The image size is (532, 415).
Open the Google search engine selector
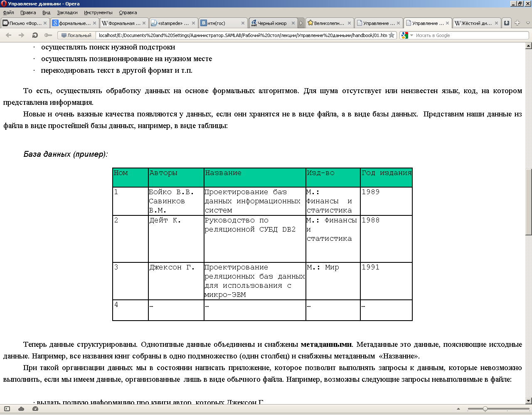point(407,35)
